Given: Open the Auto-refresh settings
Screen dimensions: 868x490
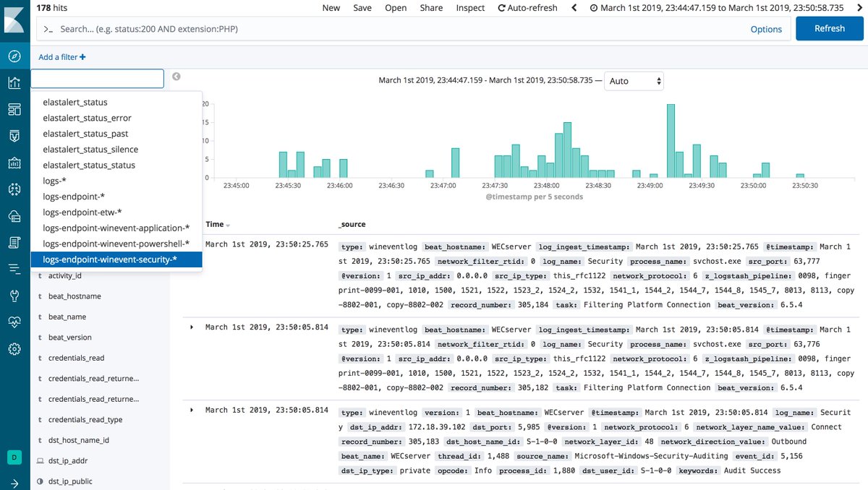Looking at the screenshot, I should pos(527,8).
